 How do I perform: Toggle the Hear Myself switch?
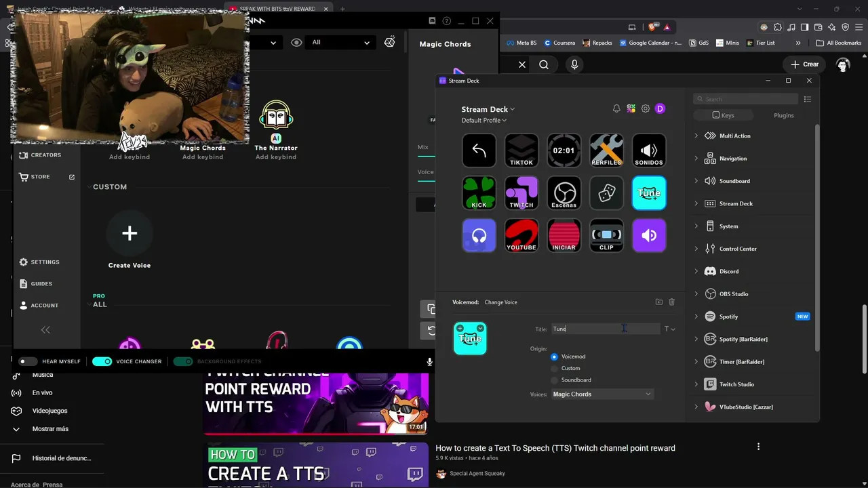coord(28,361)
